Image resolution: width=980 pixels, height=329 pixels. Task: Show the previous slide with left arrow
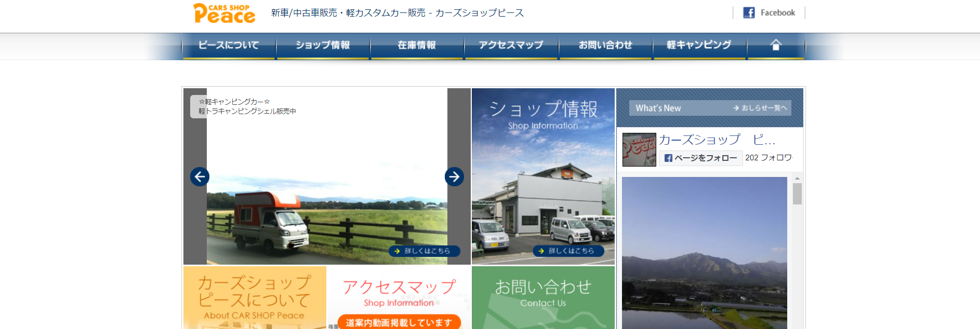click(200, 177)
